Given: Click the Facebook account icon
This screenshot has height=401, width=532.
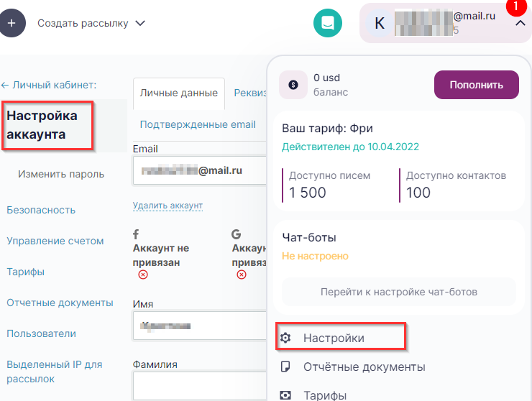Looking at the screenshot, I should (x=136, y=234).
